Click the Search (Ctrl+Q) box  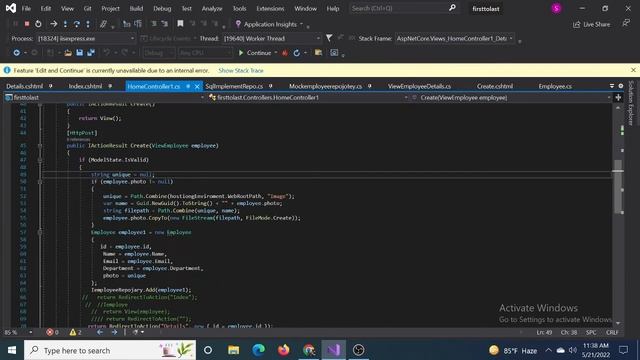(403, 8)
